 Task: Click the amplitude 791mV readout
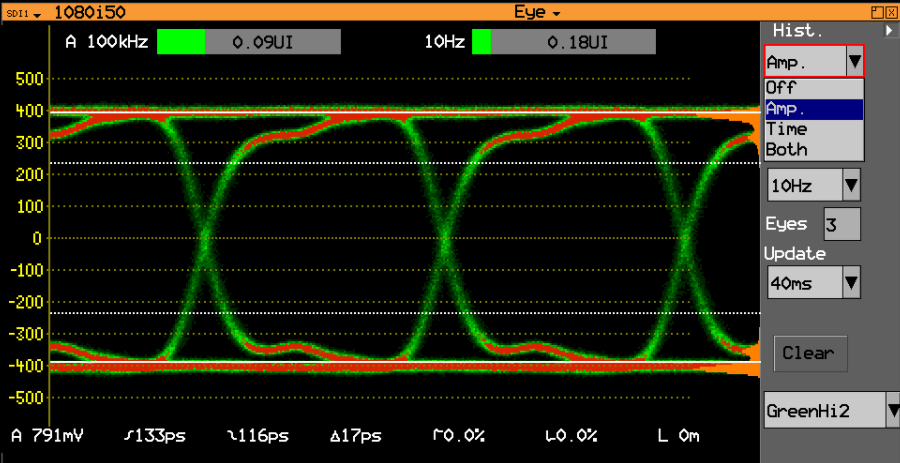(48, 436)
